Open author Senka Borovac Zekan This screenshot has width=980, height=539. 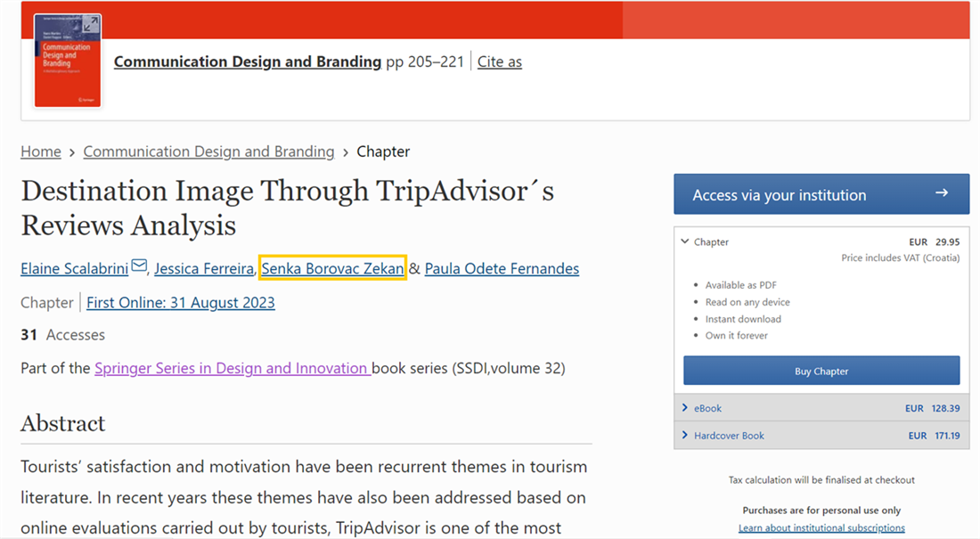coord(332,268)
